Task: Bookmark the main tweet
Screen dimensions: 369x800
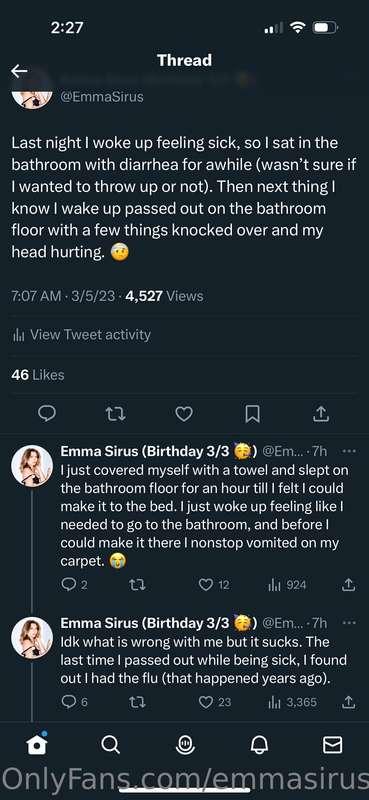Action: coord(252,414)
